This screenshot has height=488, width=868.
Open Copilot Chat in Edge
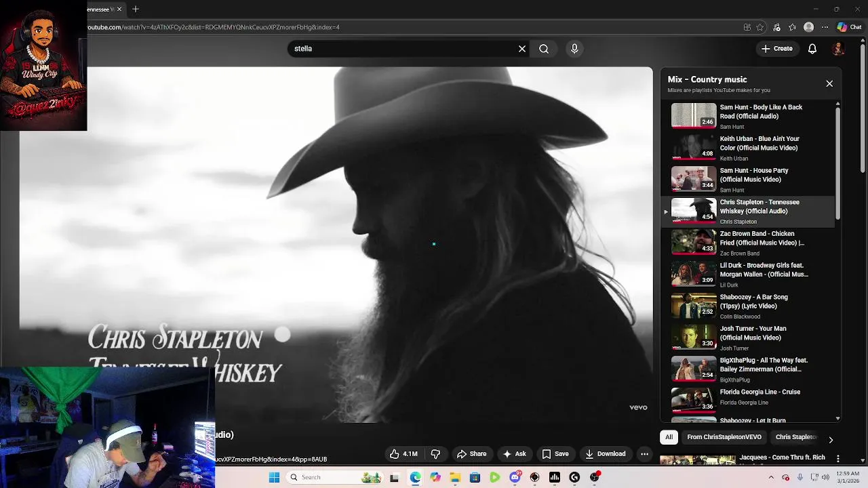pyautogui.click(x=849, y=27)
